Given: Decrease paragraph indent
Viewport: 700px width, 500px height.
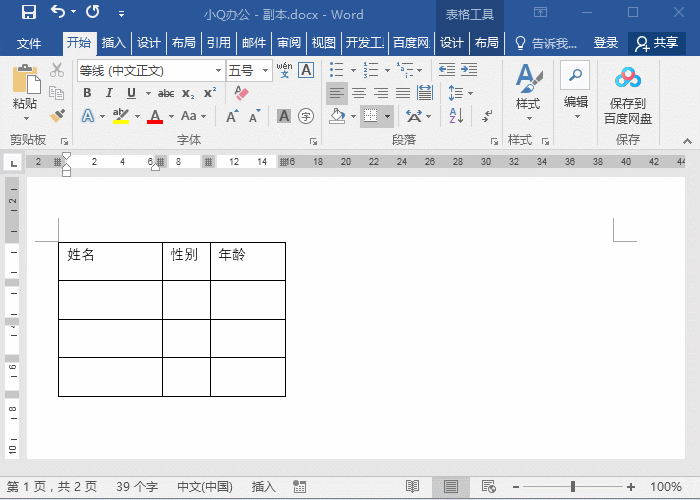Looking at the screenshot, I should (446, 70).
